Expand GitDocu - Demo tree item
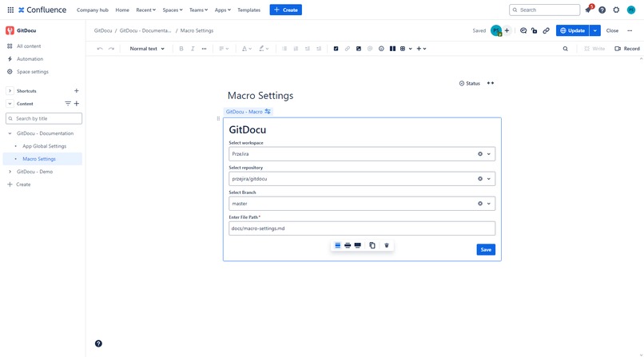Screen dimensions: 644x357 coord(10,172)
